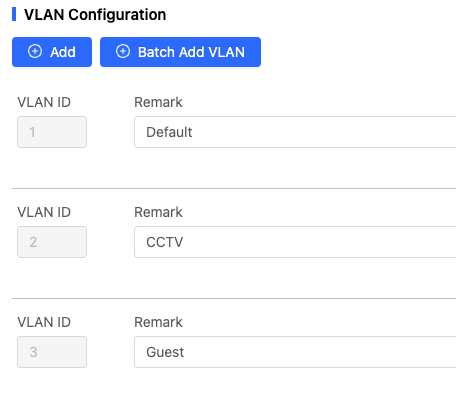This screenshot has width=456, height=396.
Task: Click the plus icon inside Add button
Action: (x=35, y=52)
